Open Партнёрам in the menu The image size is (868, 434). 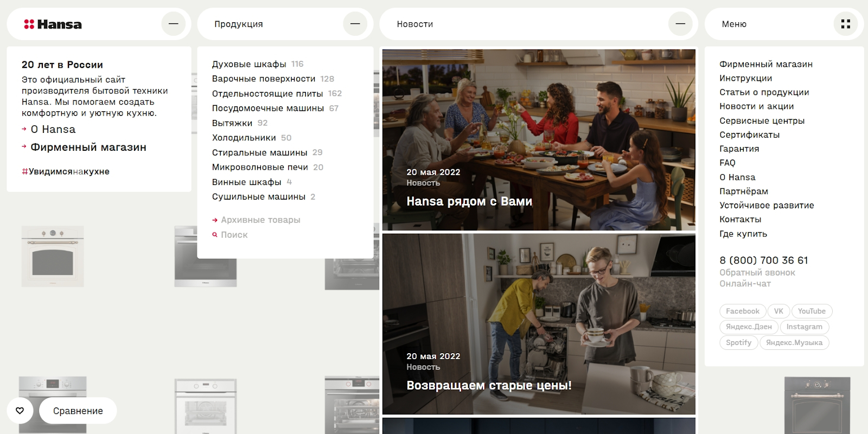click(744, 192)
